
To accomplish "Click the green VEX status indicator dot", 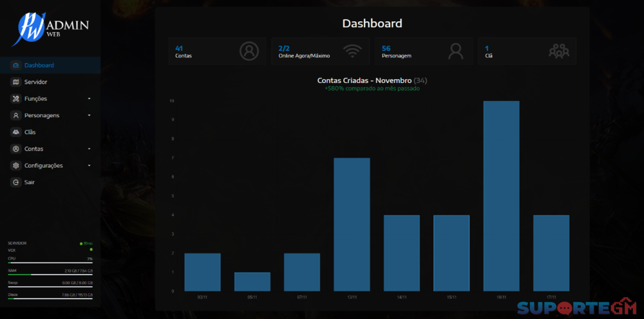I will (x=91, y=250).
